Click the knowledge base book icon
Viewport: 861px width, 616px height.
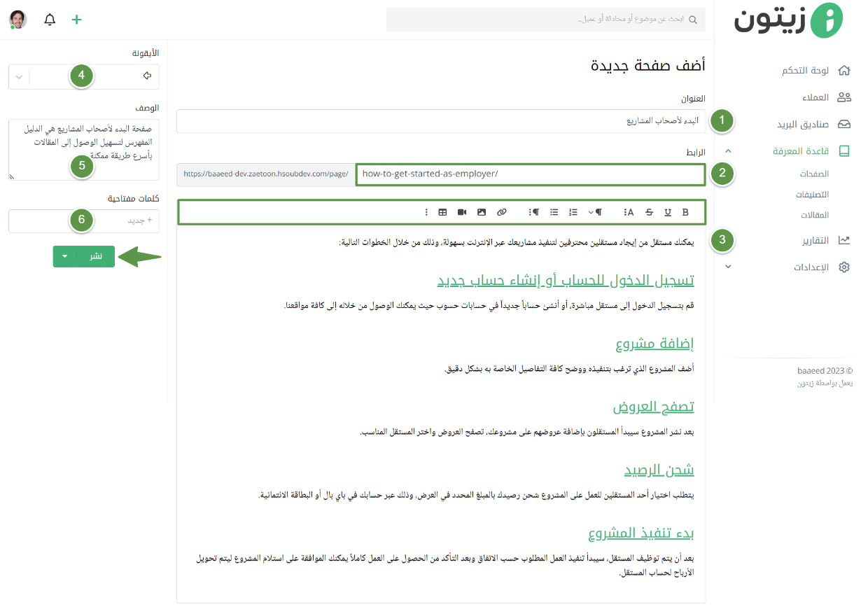[844, 150]
